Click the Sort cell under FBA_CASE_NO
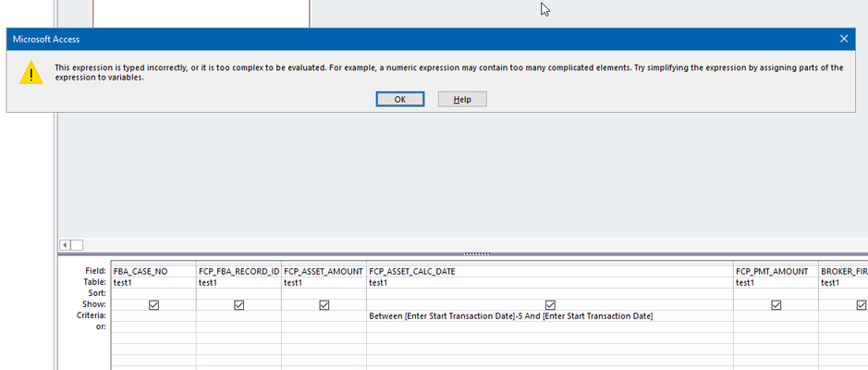This screenshot has height=370, width=868. [153, 293]
